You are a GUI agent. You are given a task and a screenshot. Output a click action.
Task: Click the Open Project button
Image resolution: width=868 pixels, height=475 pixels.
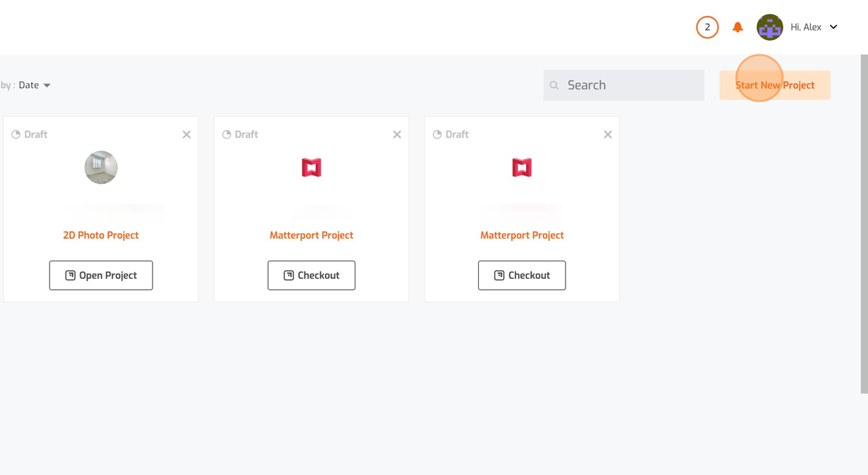click(x=101, y=275)
